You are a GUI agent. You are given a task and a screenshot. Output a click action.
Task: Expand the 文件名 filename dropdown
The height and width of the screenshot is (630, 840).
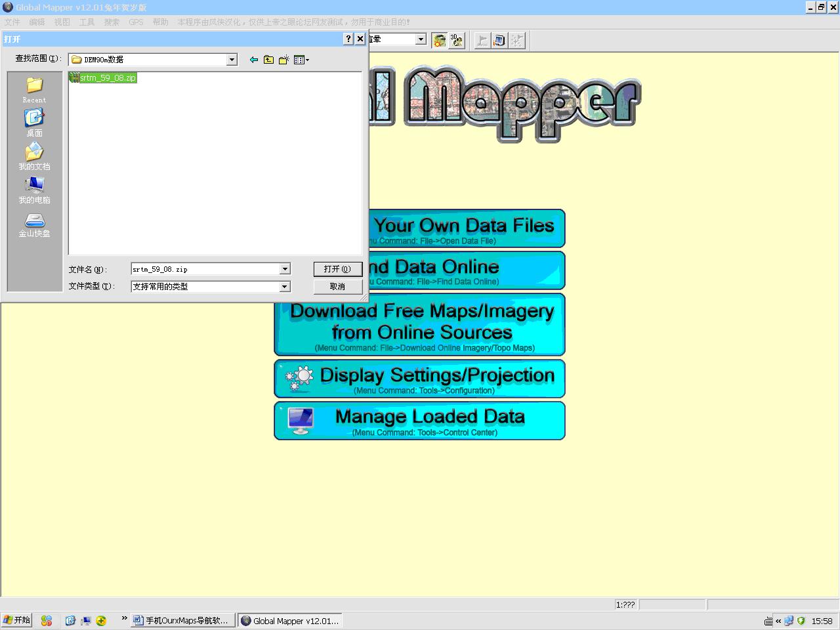285,269
